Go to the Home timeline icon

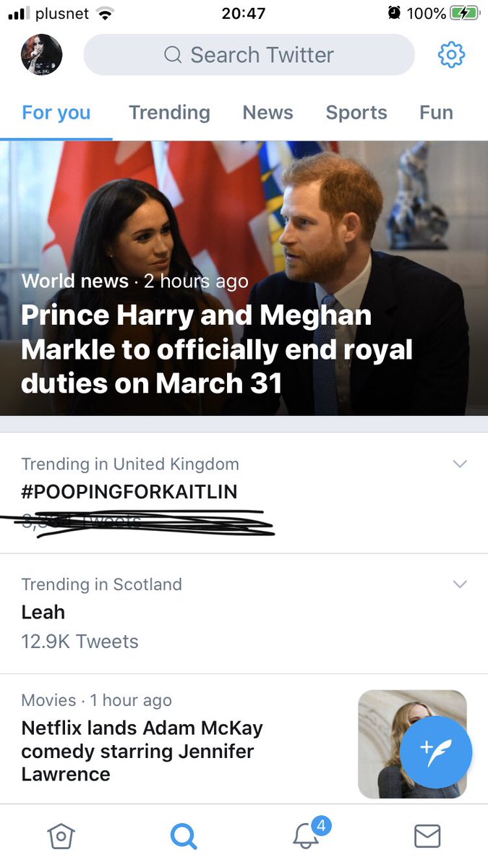point(61,837)
